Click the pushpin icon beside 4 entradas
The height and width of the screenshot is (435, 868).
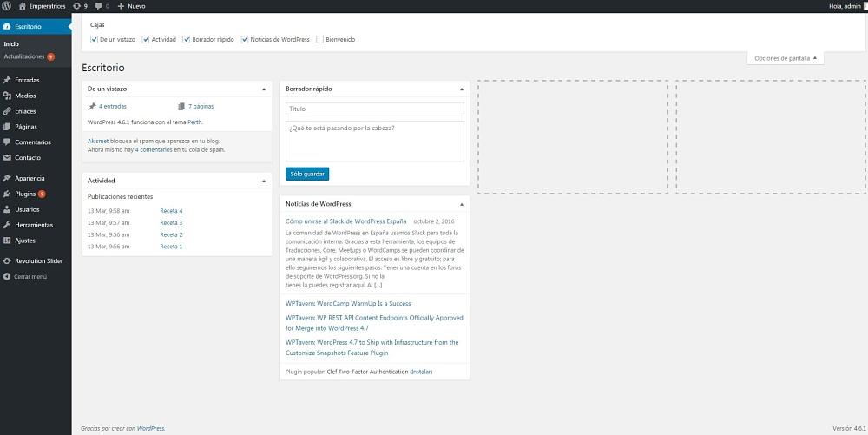click(x=92, y=106)
